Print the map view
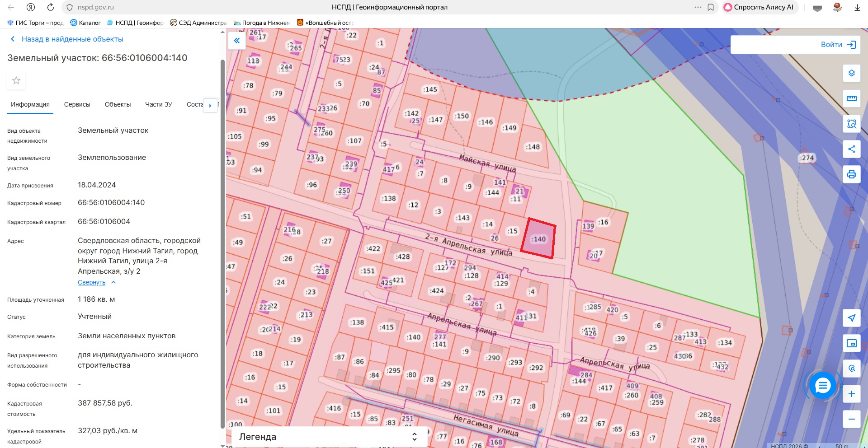 coord(851,174)
